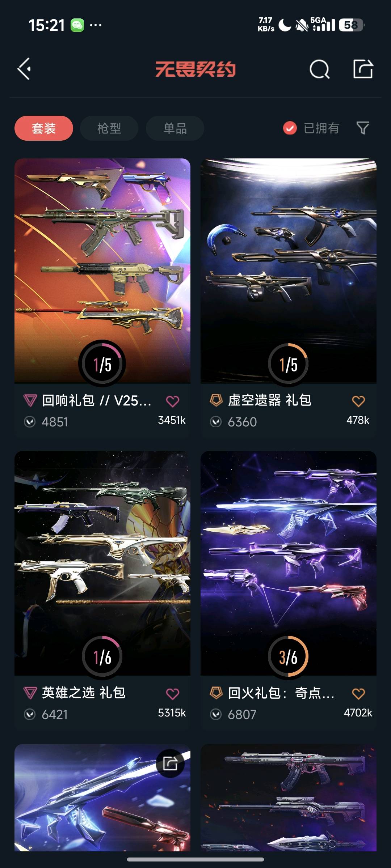Favorite the 虚空遗器 礼包 heart
Viewport: 391px width, 868px height.
[358, 401]
